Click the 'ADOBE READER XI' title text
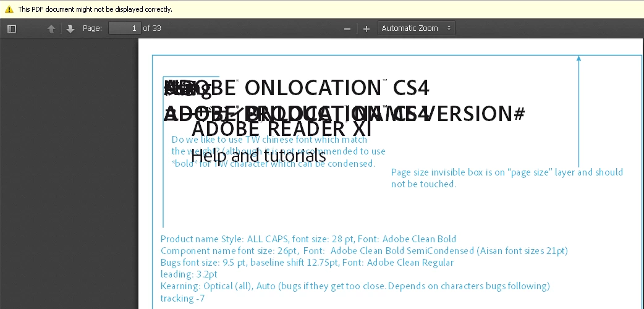 point(281,129)
